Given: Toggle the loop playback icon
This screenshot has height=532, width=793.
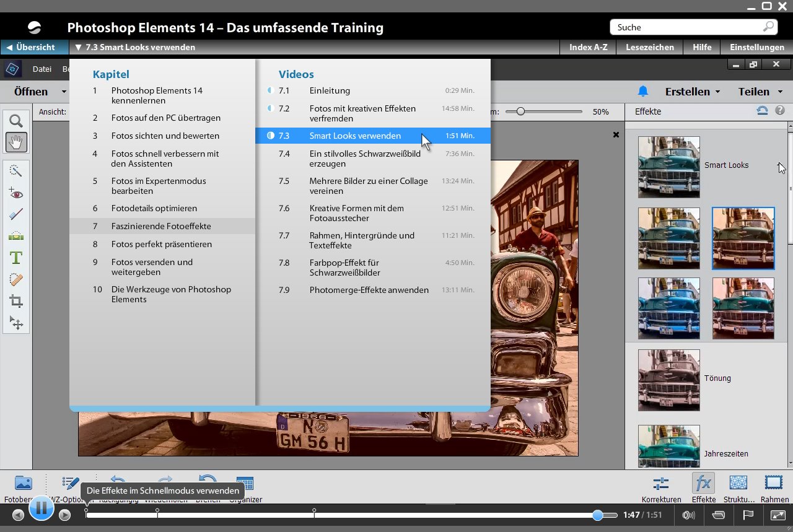Looking at the screenshot, I should coord(719,515).
